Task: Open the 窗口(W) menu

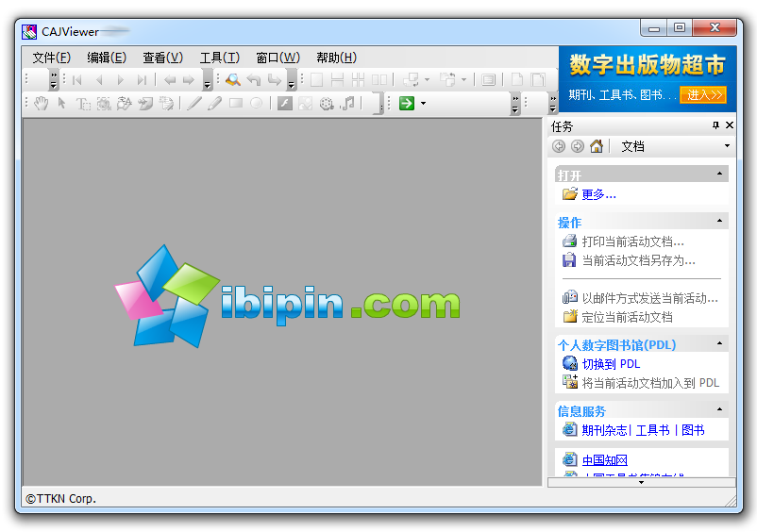Action: (x=278, y=58)
